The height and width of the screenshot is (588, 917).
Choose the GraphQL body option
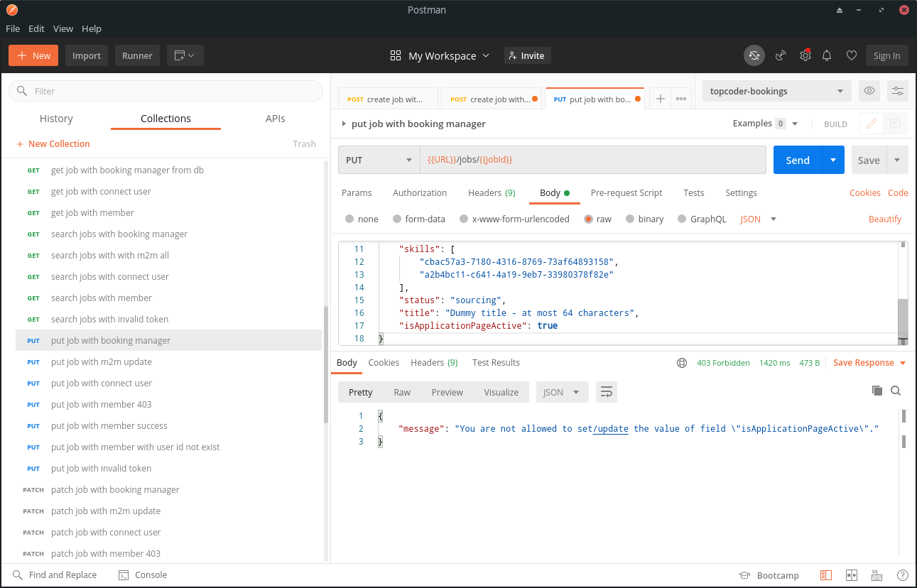(x=682, y=219)
